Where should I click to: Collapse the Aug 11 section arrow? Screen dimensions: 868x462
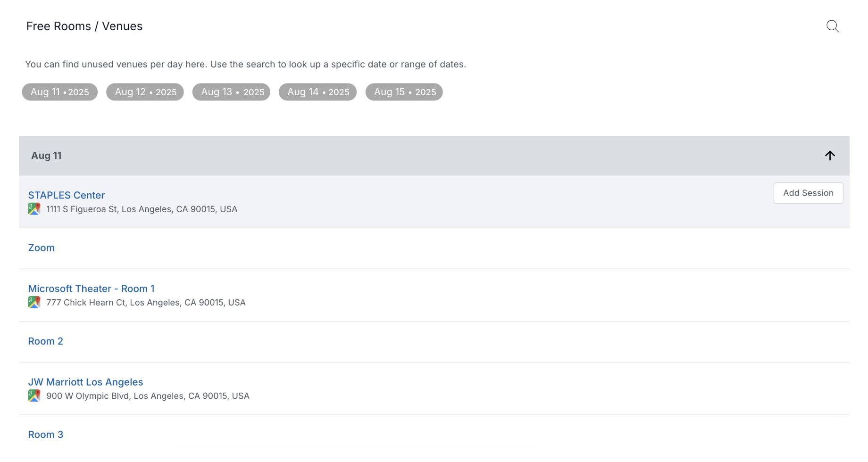[x=830, y=156]
